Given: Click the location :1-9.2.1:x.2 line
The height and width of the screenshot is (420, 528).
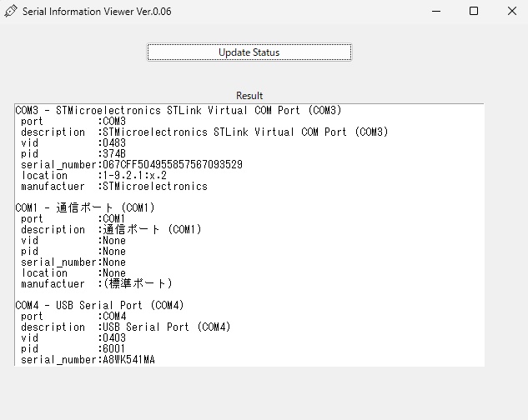Looking at the screenshot, I should tap(94, 175).
